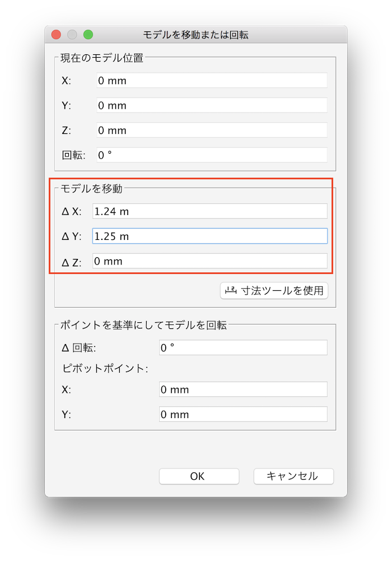Screen dimensions: 392x561
Task: Click the 現在のモデル位置 group heading
Action: [102, 58]
